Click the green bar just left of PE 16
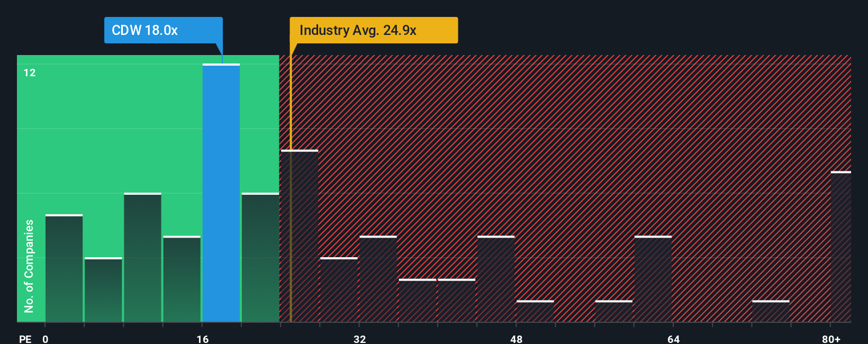 click(182, 278)
